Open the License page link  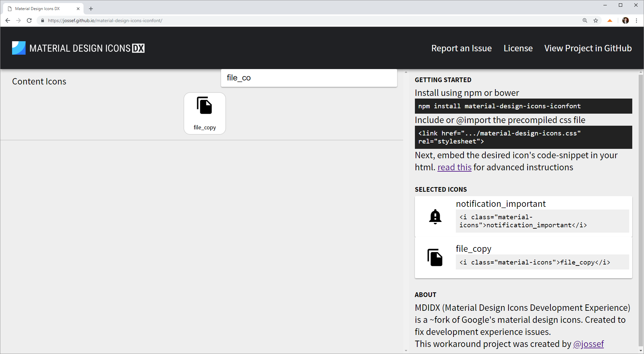pyautogui.click(x=518, y=48)
